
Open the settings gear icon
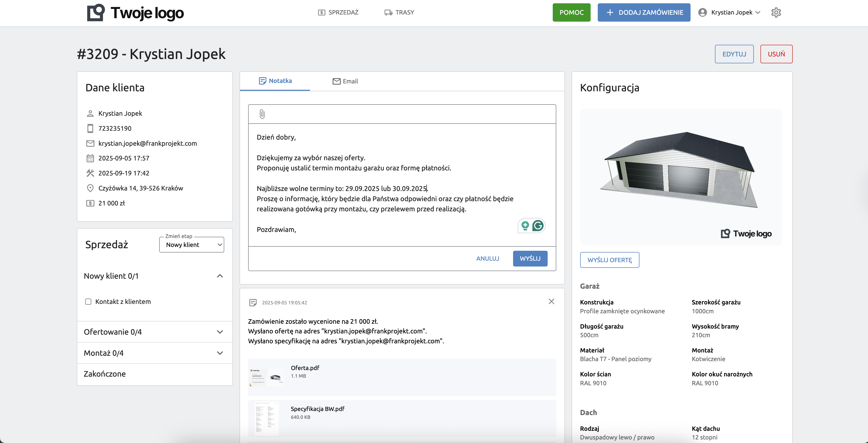coord(776,12)
